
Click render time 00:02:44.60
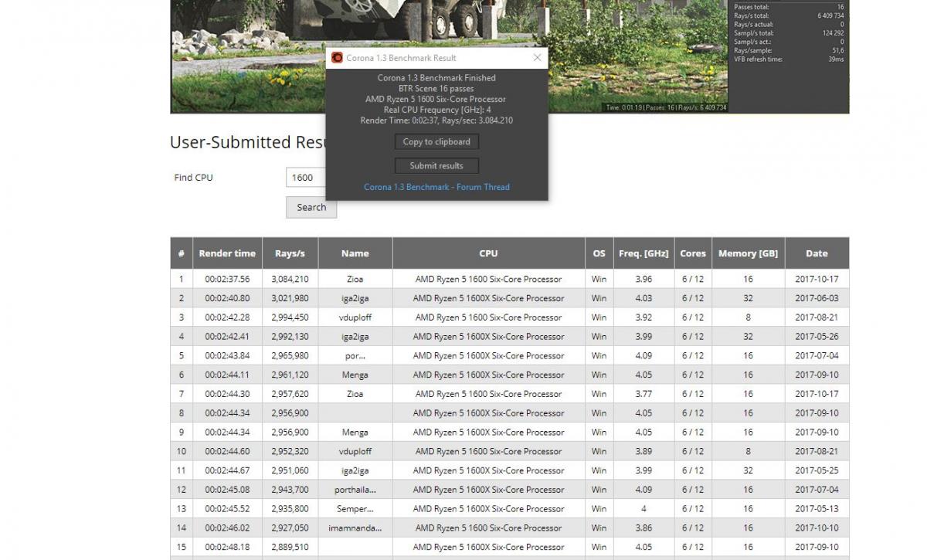(x=227, y=451)
